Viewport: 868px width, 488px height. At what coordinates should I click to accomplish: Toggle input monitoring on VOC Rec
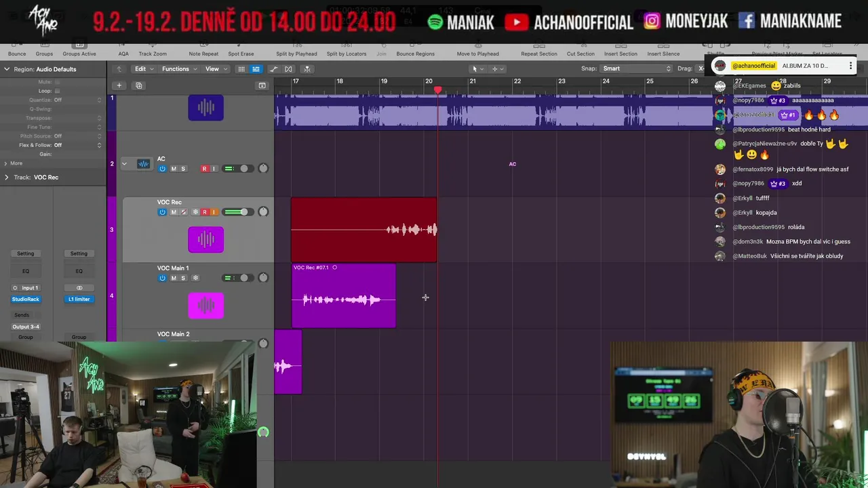click(x=214, y=212)
